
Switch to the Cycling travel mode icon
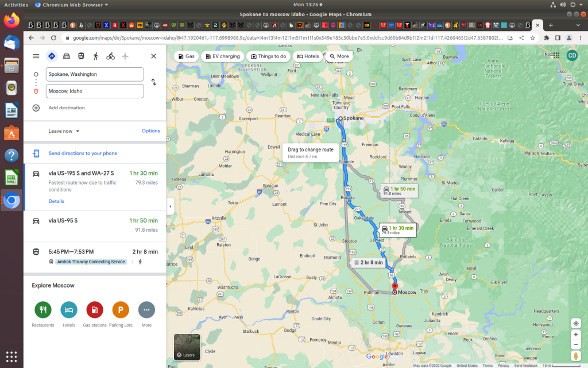point(110,56)
